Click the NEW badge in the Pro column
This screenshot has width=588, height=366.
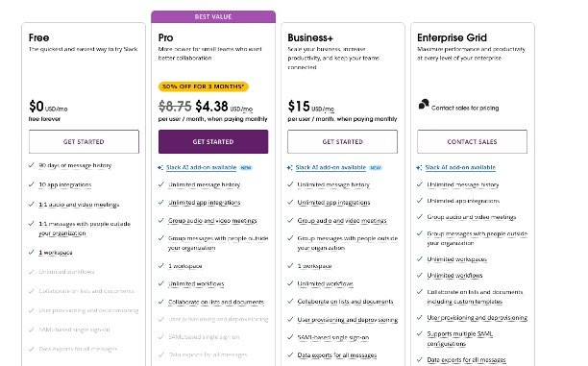click(246, 167)
